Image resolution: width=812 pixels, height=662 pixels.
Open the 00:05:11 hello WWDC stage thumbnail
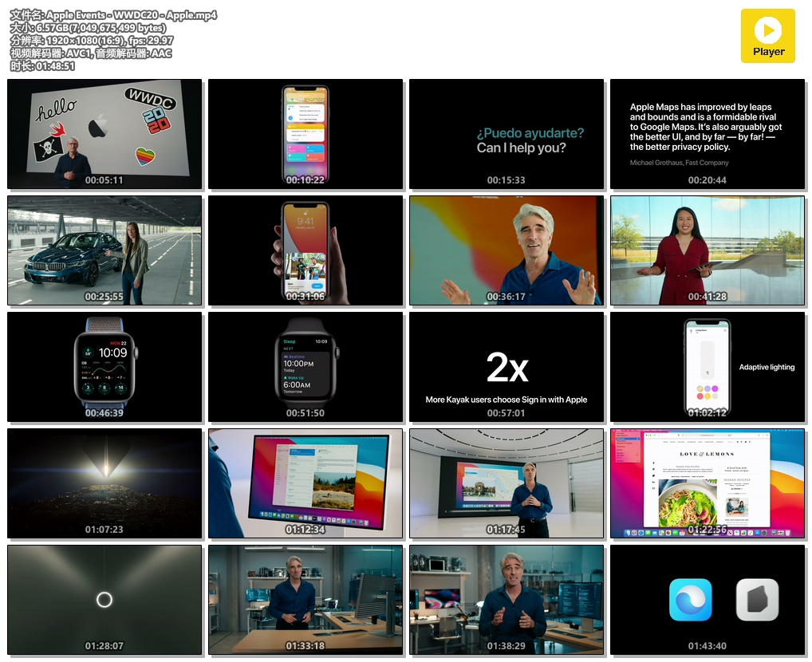click(104, 133)
